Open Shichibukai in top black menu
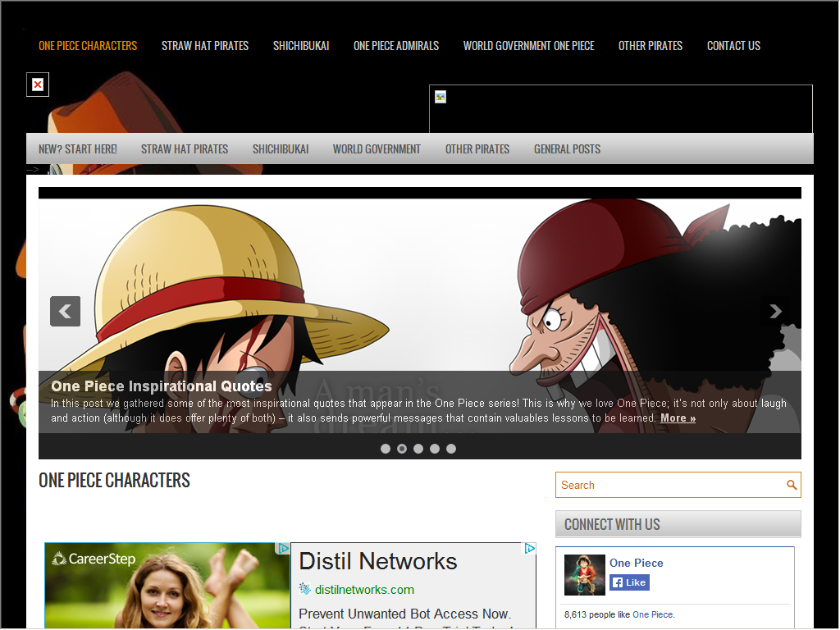This screenshot has width=840, height=630. coord(301,46)
